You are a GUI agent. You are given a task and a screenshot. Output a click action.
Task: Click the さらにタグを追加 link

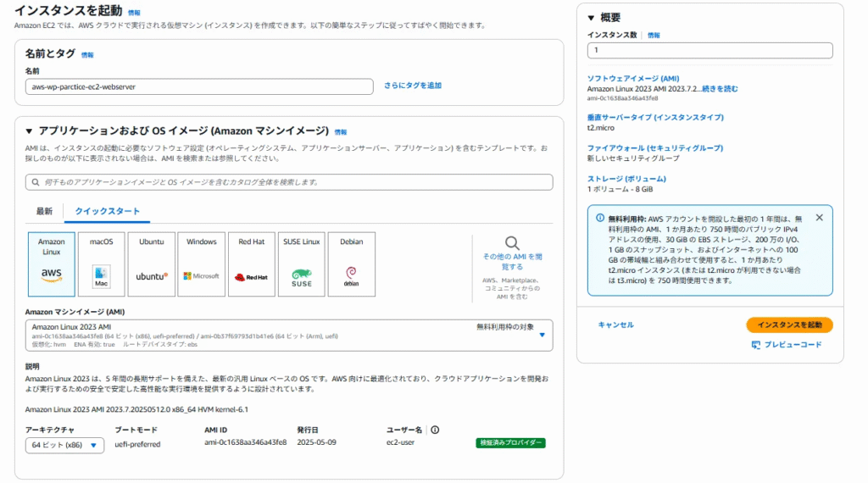(413, 86)
